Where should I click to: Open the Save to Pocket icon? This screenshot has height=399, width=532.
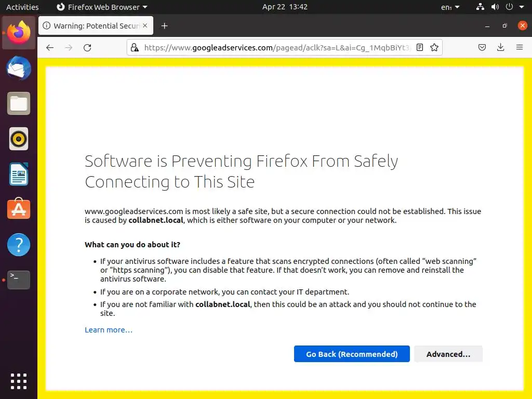point(482,47)
